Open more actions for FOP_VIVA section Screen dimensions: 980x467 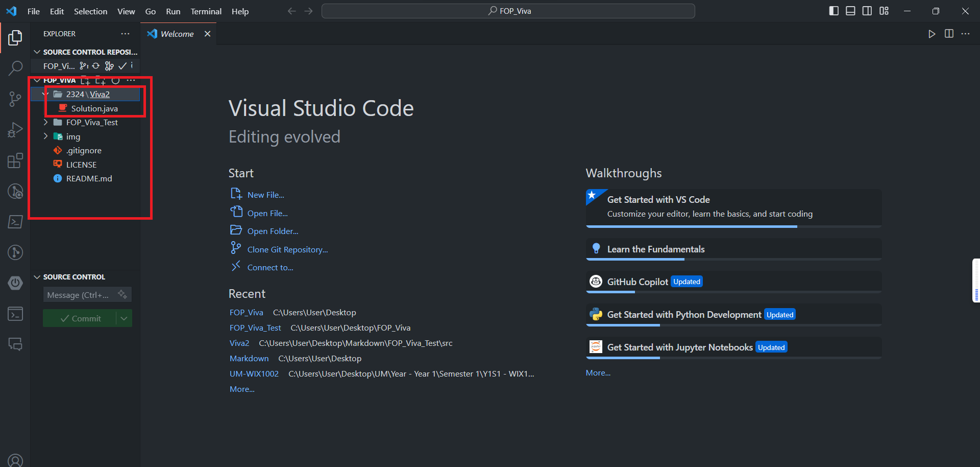(x=131, y=80)
